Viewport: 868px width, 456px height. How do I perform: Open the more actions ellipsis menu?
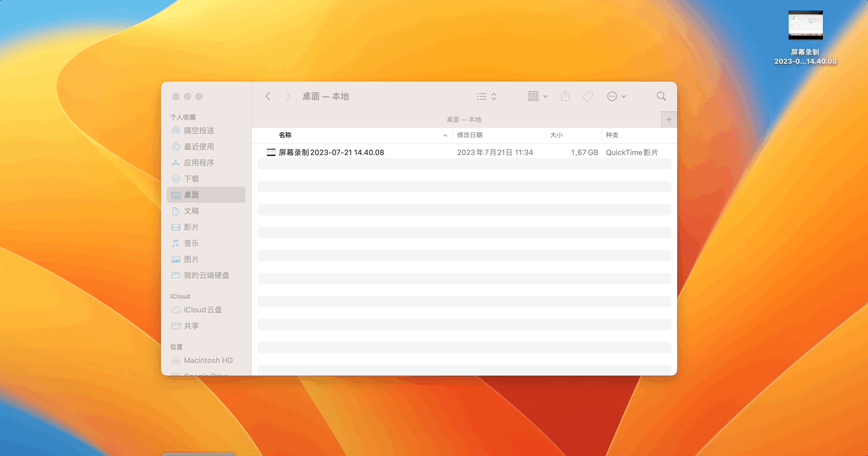[x=616, y=96]
